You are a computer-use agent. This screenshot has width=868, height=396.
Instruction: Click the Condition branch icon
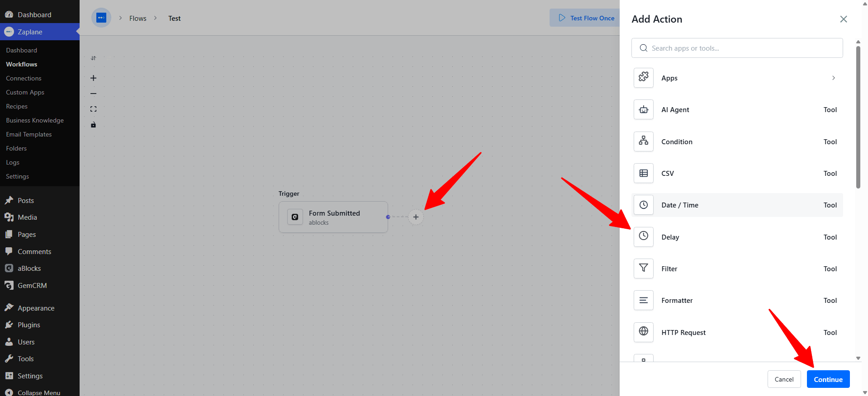[x=644, y=141]
